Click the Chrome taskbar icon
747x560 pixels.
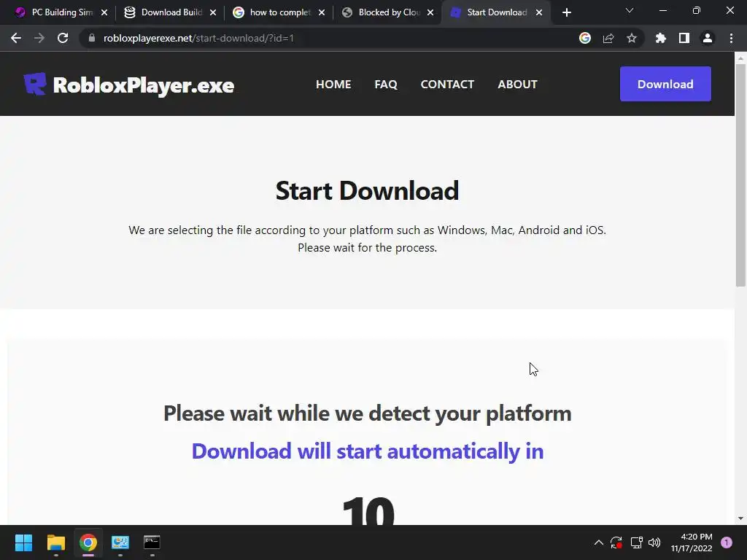coord(88,542)
